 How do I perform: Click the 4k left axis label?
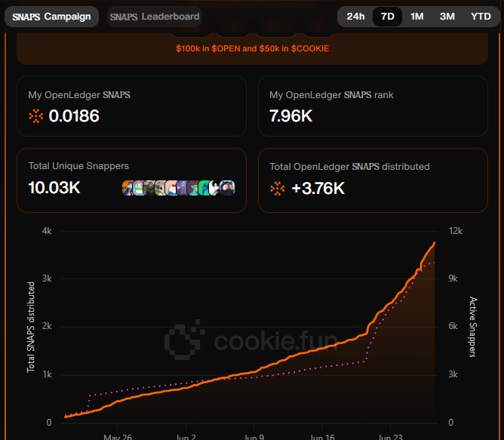click(47, 231)
